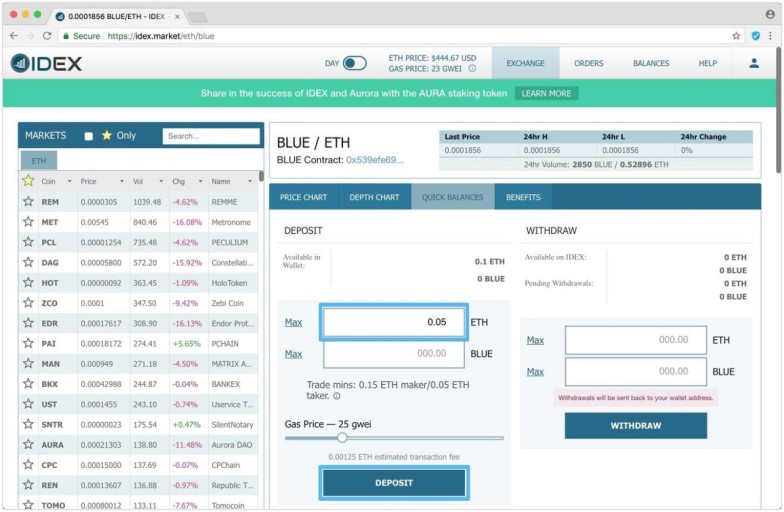Image resolution: width=784 pixels, height=512 pixels.
Task: Open the Chrome profile icon at top right
Action: [x=770, y=14]
